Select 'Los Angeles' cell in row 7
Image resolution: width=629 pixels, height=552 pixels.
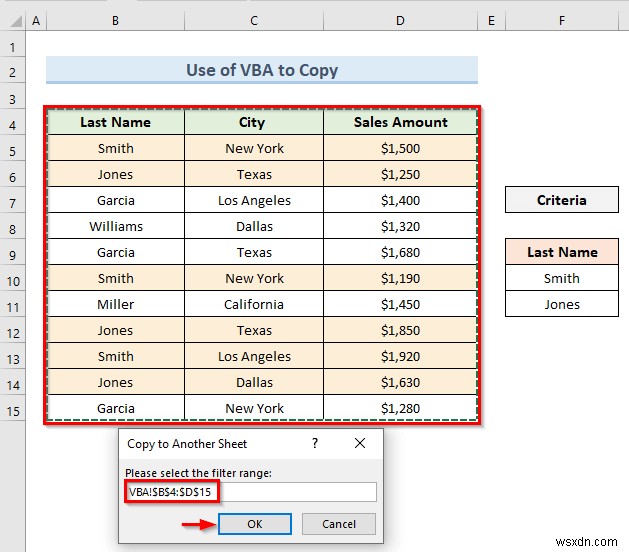[254, 200]
